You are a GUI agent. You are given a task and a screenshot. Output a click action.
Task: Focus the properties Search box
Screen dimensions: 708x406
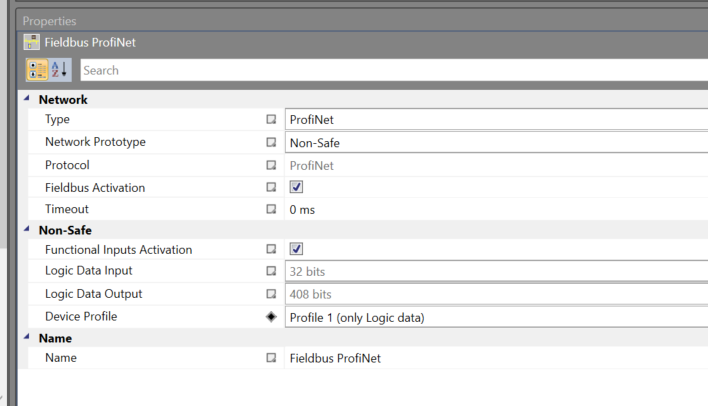click(x=394, y=70)
